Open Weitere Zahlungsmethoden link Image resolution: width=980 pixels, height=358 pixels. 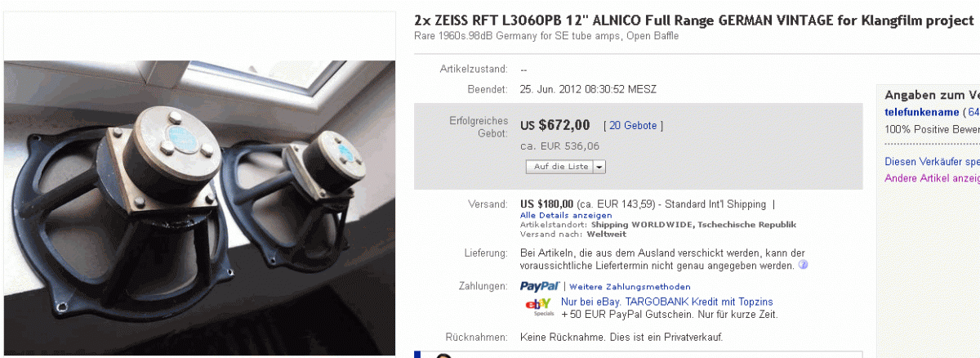coord(630,287)
